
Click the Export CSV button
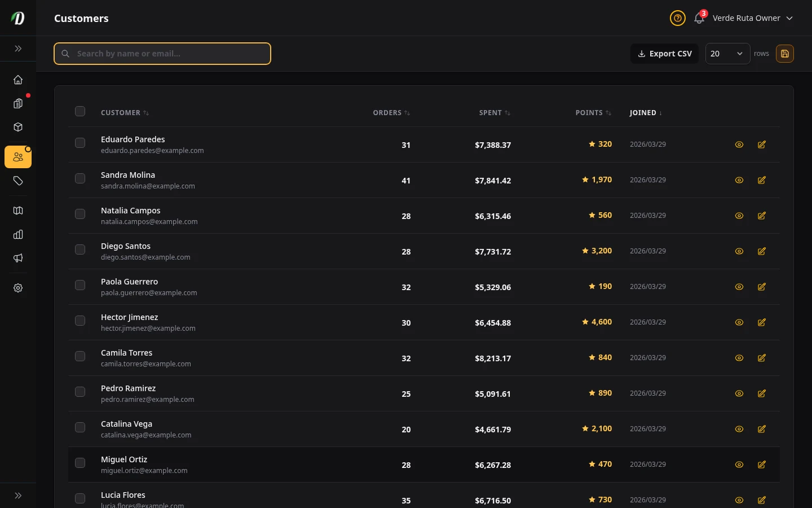click(x=664, y=54)
